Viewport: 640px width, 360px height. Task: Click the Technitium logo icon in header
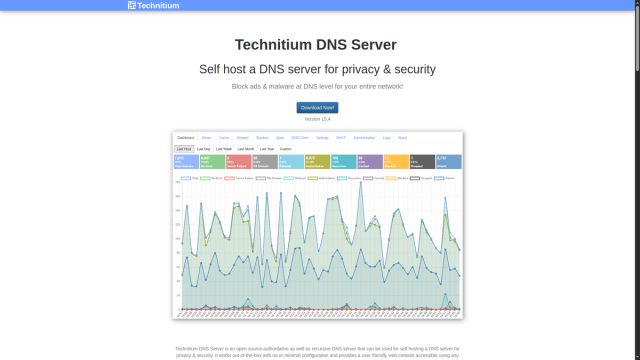(x=131, y=5)
